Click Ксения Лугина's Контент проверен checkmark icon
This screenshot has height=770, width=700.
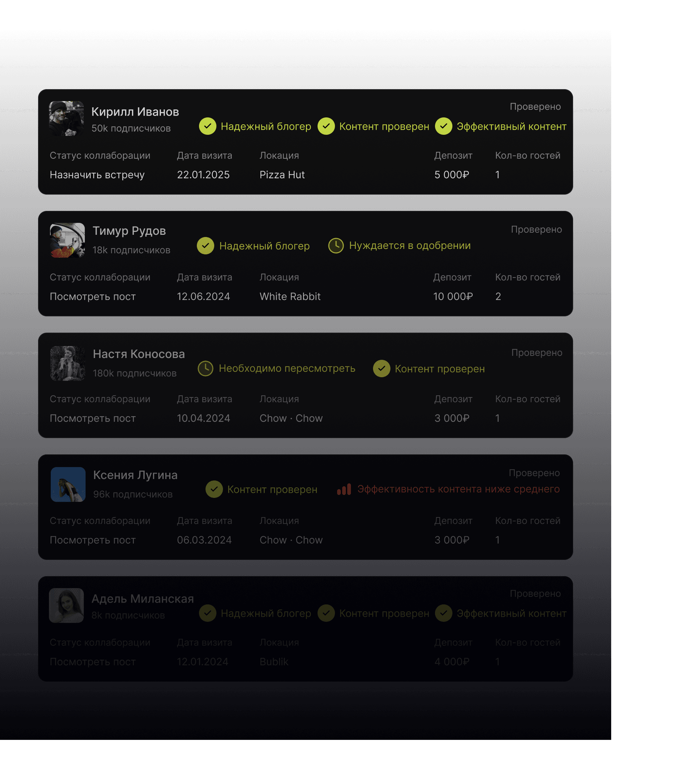[x=214, y=489]
